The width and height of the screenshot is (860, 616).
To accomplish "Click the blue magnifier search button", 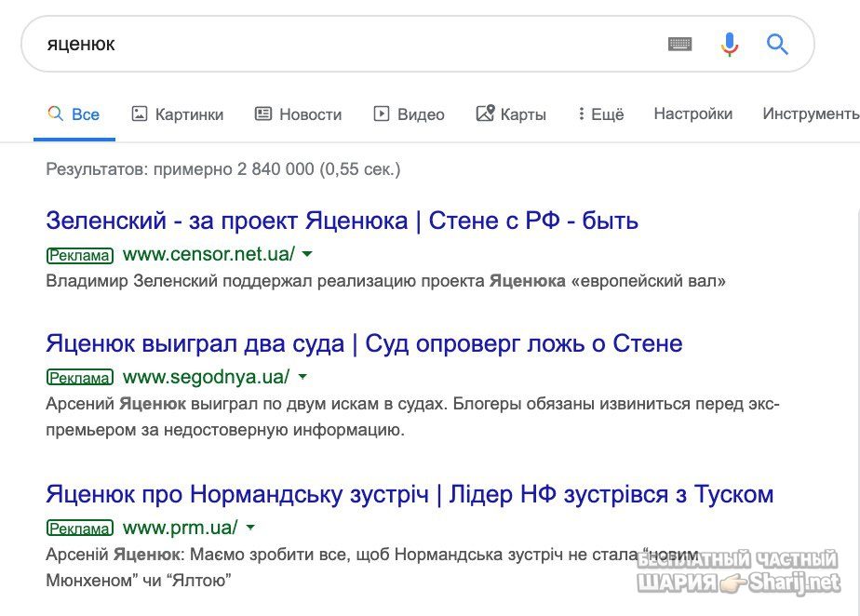I will 777,44.
